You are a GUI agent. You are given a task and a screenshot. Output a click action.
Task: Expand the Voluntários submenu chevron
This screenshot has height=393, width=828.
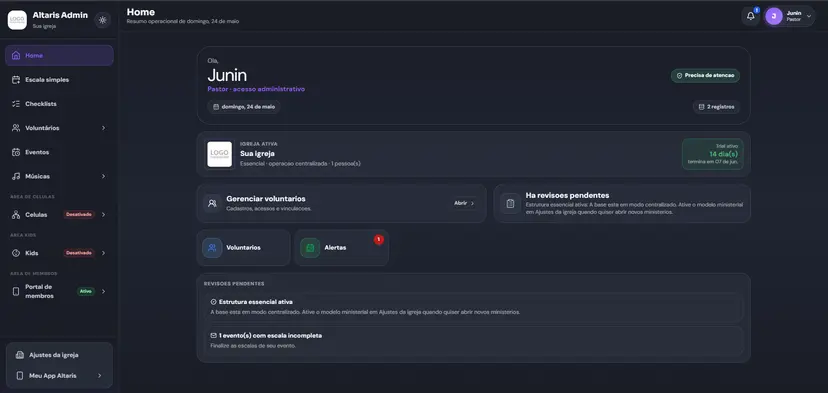pos(104,128)
